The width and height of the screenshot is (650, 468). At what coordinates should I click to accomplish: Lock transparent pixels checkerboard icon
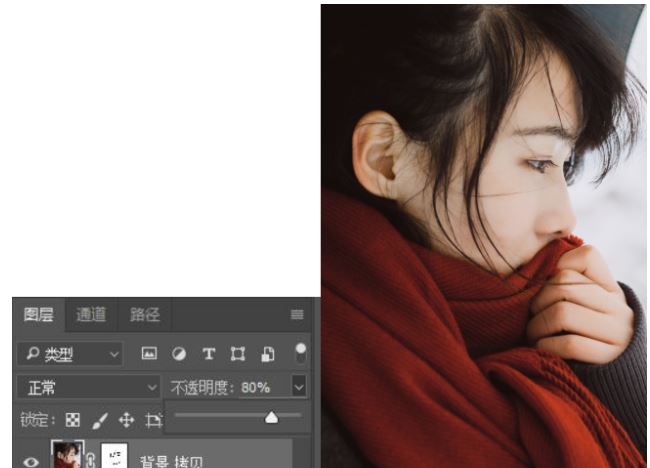click(x=73, y=420)
